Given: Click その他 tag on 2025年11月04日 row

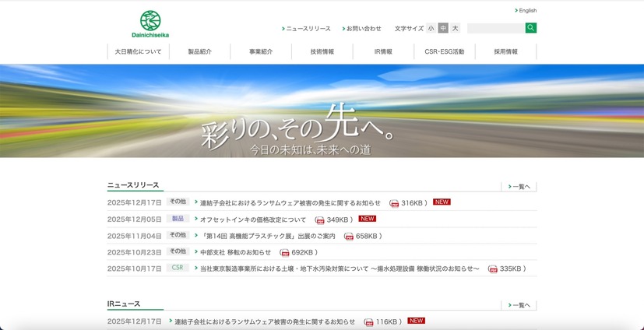Looking at the screenshot, I should 178,235.
